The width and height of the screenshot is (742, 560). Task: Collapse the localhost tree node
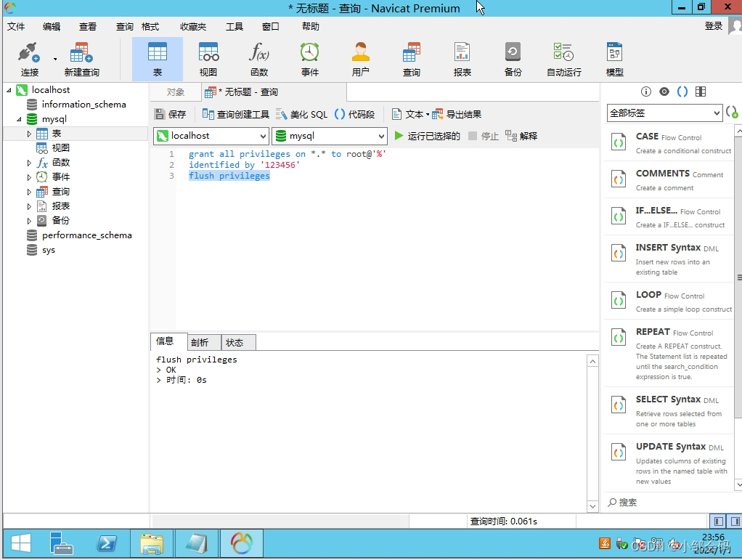[x=9, y=89]
